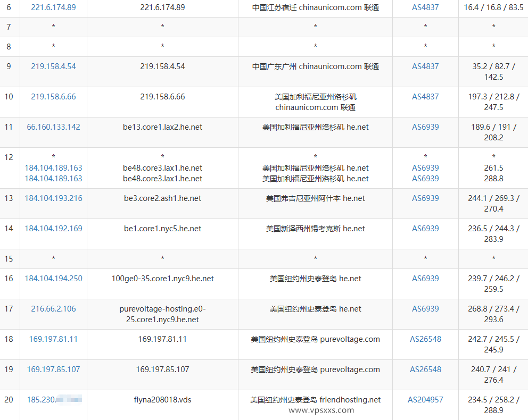This screenshot has width=528, height=420.
Task: Click the latency 236.5 / 244.3 / 283.9
Action: [493, 234]
